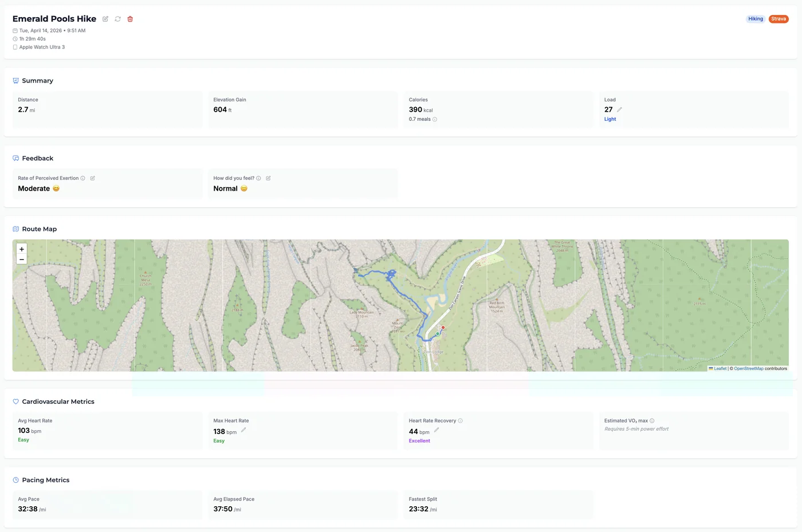The width and height of the screenshot is (802, 532).
Task: Open Rate of Perceived Exertion info icon
Action: point(83,178)
